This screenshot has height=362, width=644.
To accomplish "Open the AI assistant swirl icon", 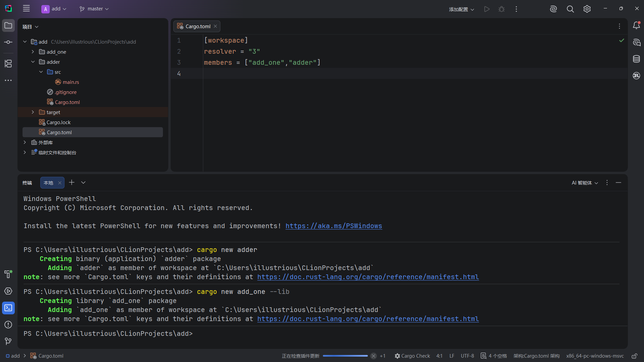I will click(x=553, y=9).
